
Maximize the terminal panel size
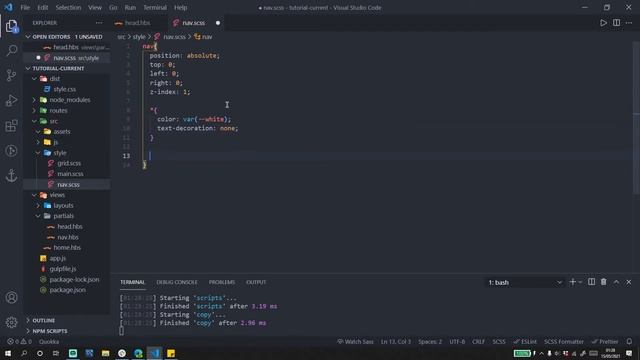coord(616,282)
